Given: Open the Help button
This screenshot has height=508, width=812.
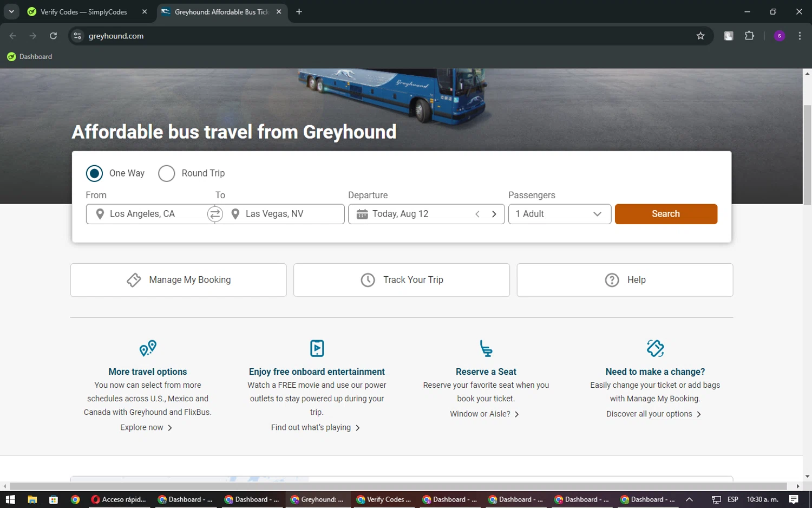Looking at the screenshot, I should click(625, 280).
